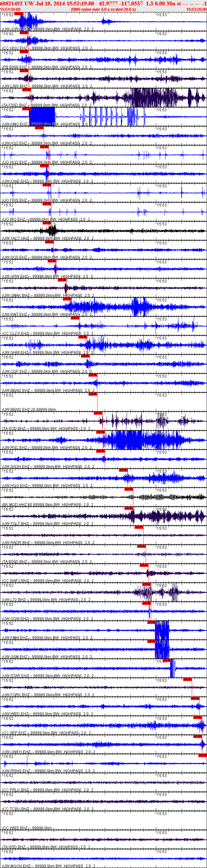This screenshot has width=207, height=868.
Task: Click the UW WAT EHZ station label
Action: tap(47, 315)
